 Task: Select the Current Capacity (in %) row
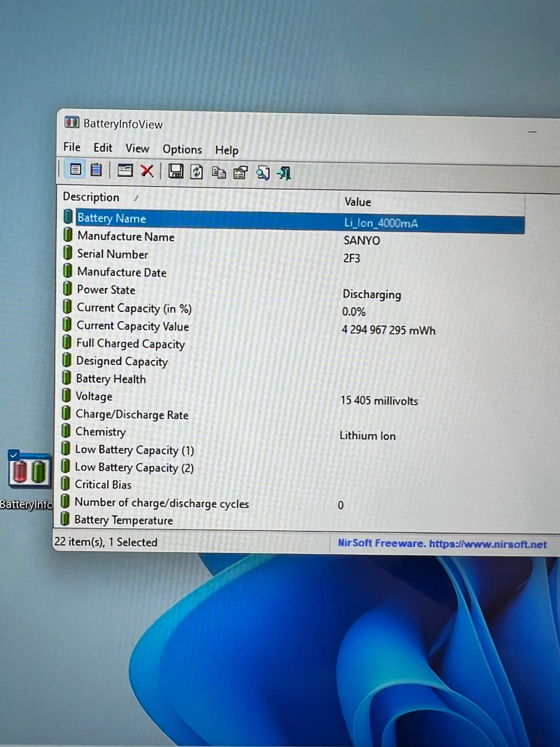pyautogui.click(x=293, y=310)
